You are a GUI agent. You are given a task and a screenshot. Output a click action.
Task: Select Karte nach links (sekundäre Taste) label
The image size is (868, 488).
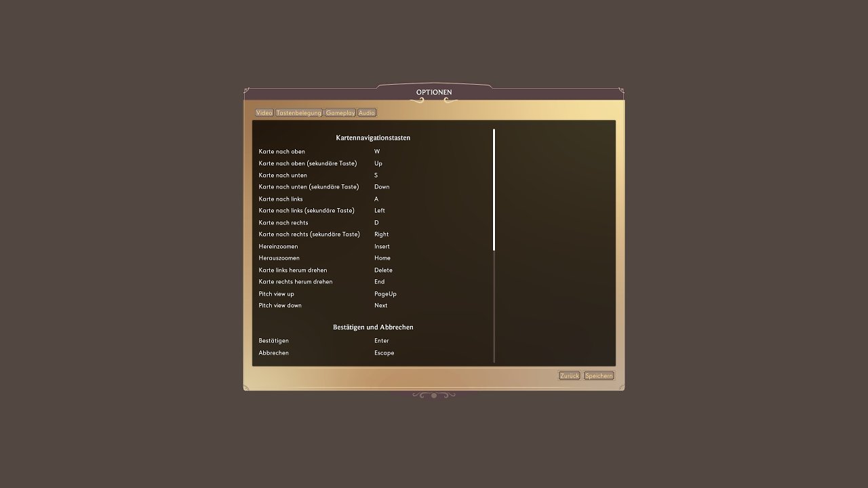307,211
